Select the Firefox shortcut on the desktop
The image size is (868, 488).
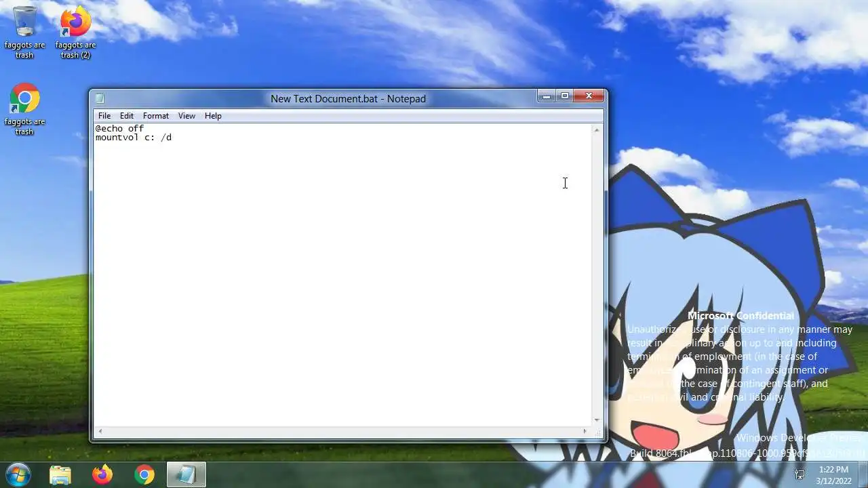[75, 32]
